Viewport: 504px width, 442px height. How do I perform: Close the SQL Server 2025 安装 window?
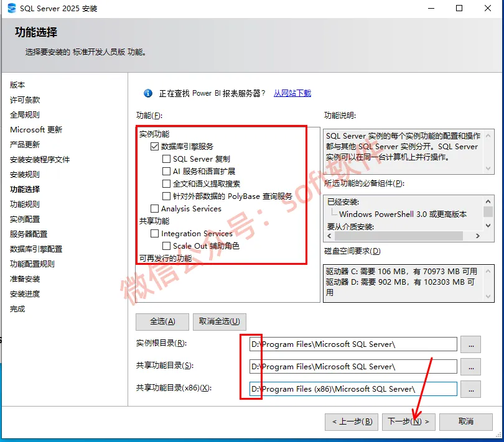pyautogui.click(x=488, y=8)
